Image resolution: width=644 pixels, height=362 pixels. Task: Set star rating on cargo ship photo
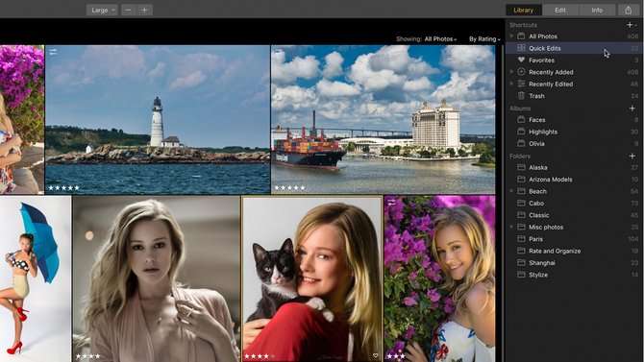click(x=289, y=188)
